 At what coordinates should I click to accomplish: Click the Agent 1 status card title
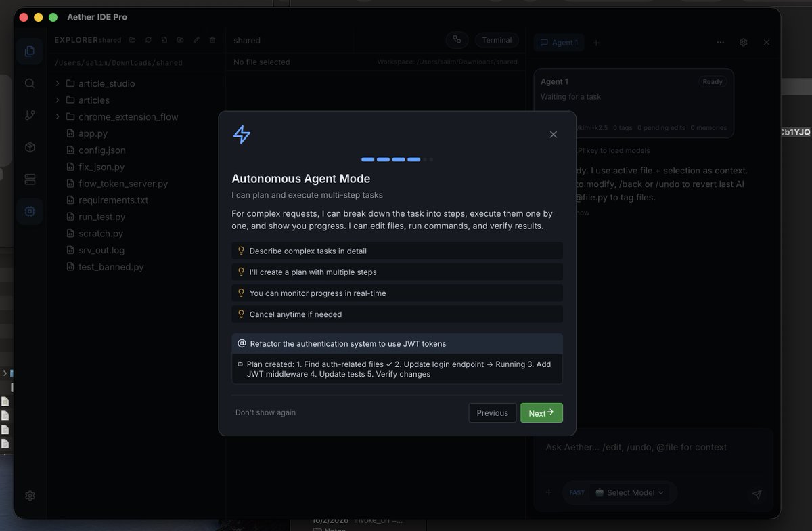pos(554,81)
